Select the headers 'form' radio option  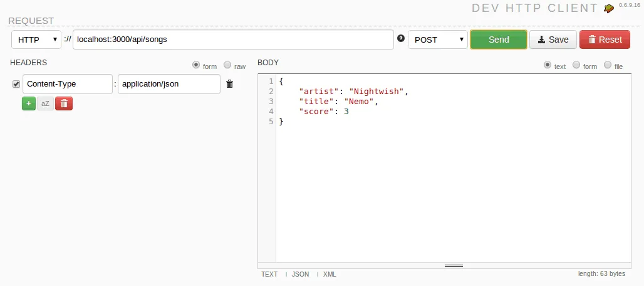(196, 65)
